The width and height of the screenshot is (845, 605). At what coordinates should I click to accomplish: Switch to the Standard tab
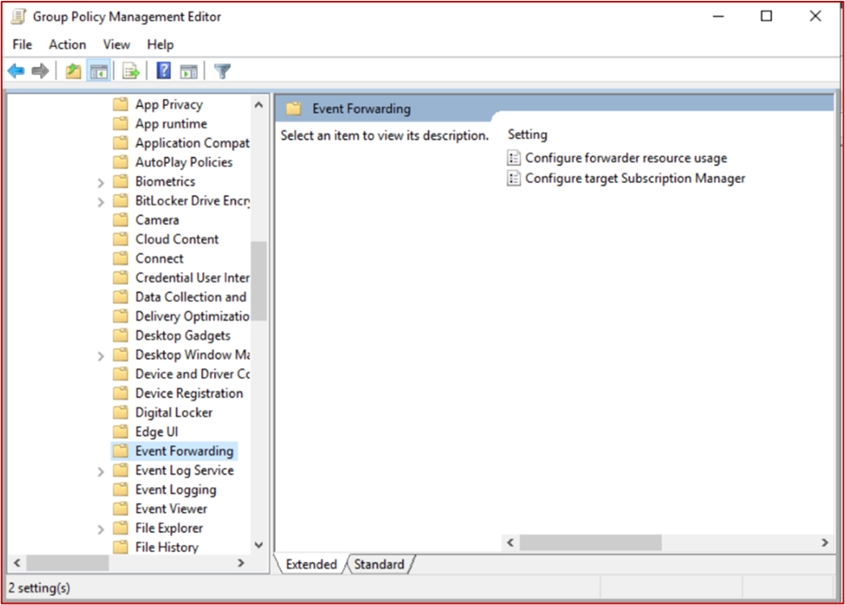coord(379,564)
